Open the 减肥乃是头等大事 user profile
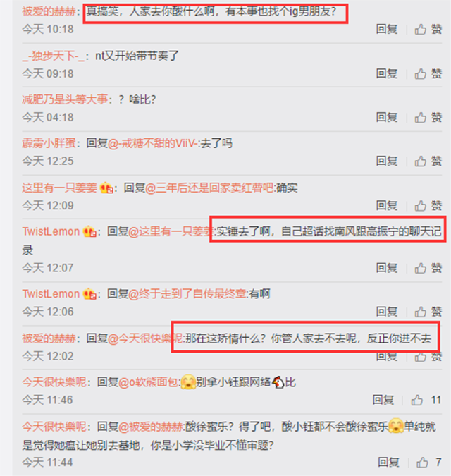Viewport: 451px width, 476px height. 65,99
